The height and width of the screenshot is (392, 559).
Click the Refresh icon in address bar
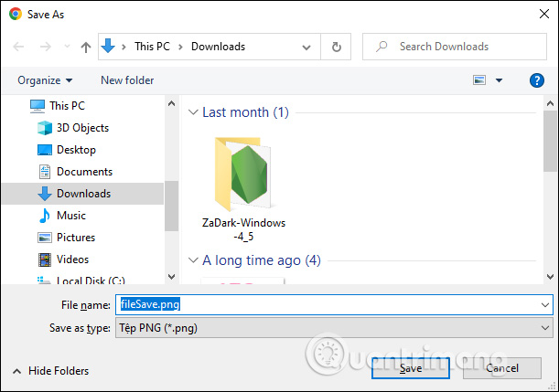point(338,47)
